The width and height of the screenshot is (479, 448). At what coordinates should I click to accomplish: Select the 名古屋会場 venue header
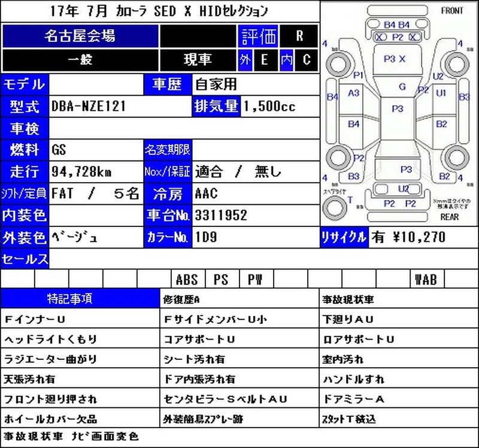coord(80,36)
